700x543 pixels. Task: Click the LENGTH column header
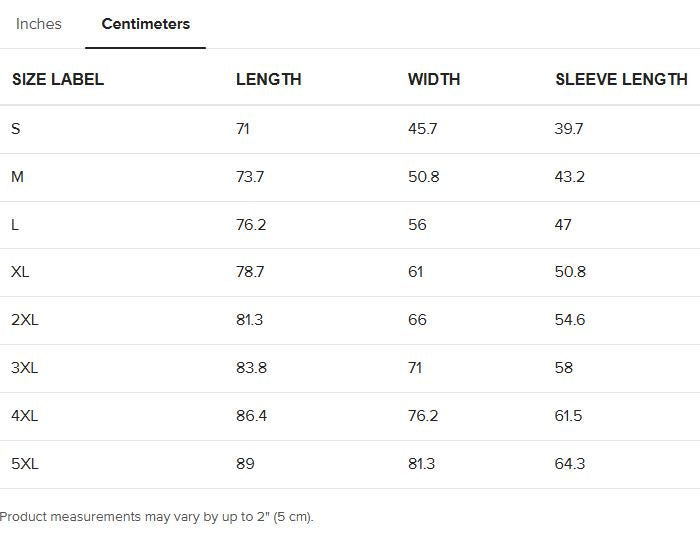[x=268, y=79]
